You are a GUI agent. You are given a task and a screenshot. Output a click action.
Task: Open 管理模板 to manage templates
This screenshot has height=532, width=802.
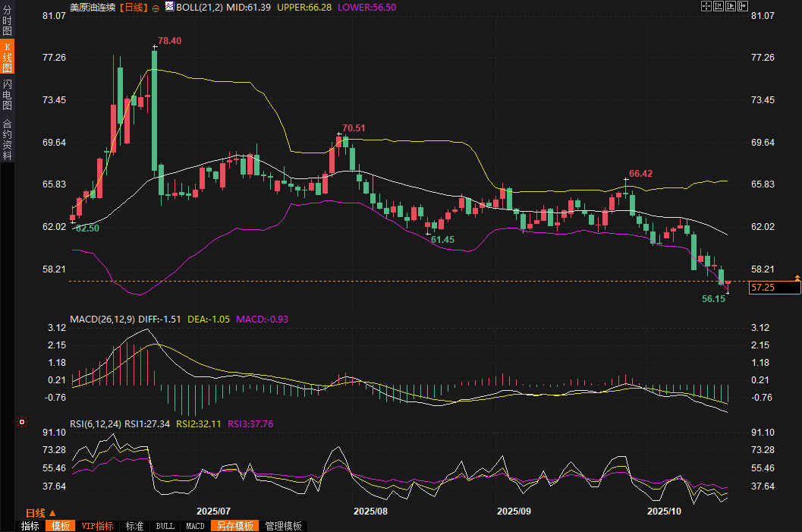coord(283,526)
